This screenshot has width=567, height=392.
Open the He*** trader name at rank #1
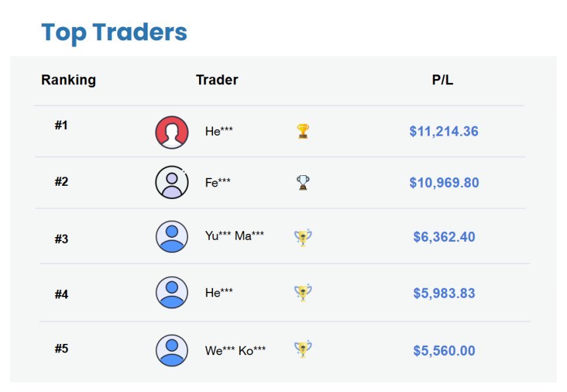click(x=219, y=131)
